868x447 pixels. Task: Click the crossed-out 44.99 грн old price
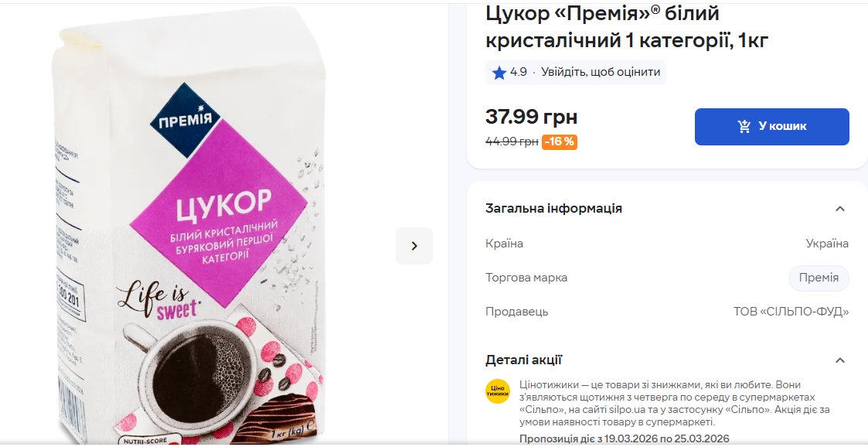[512, 142]
